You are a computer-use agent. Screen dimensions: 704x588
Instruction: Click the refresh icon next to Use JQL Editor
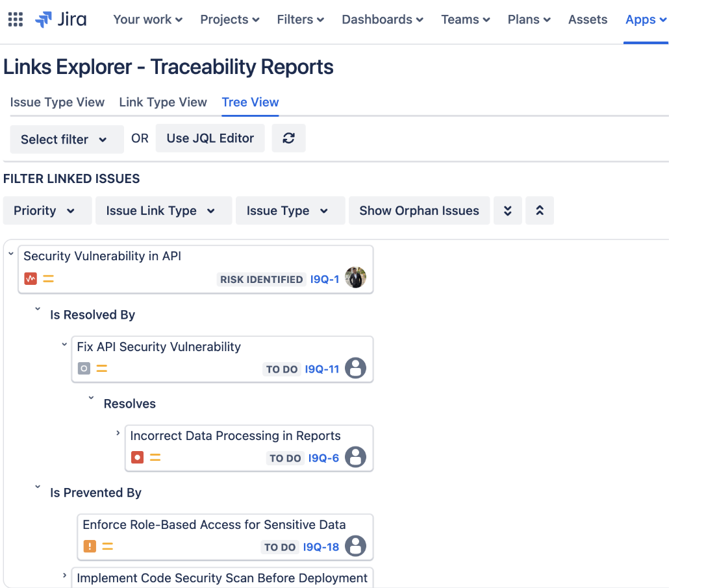tap(288, 138)
